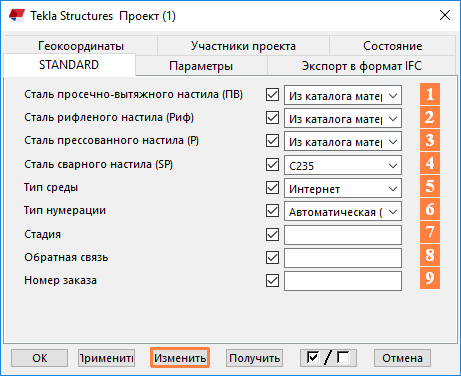461x376 pixels.
Task: Click the orange number 9 marker
Action: pyautogui.click(x=430, y=278)
